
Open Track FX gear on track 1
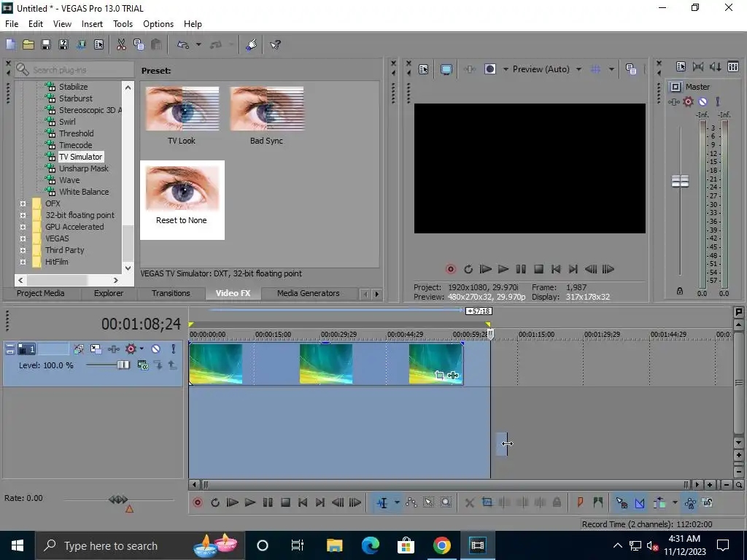coord(131,349)
